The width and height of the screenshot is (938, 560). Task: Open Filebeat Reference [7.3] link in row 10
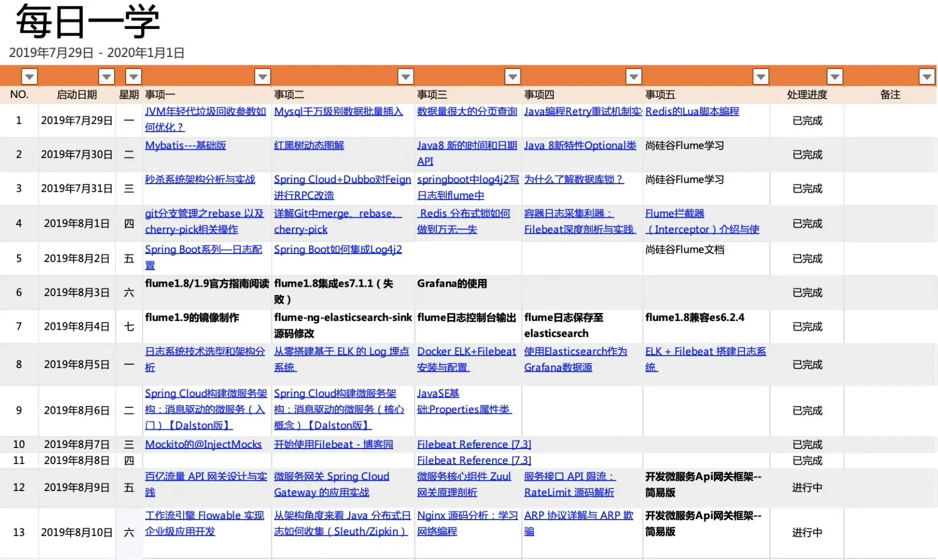tap(474, 444)
